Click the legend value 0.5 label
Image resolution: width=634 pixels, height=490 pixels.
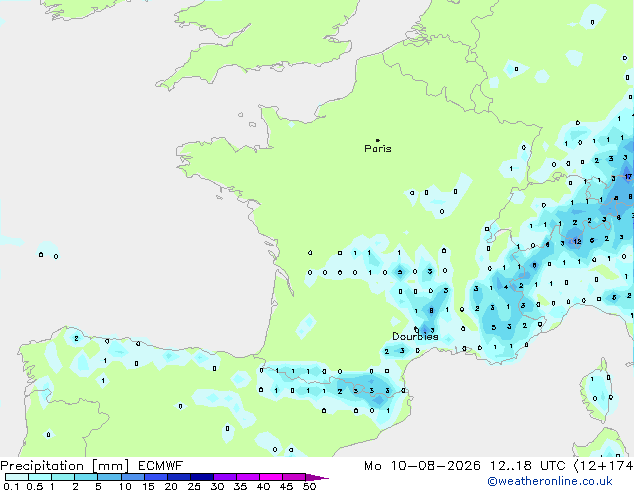point(35,486)
